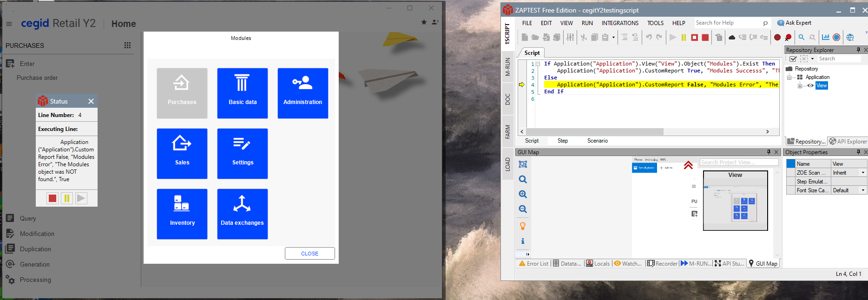
Task: Click zoom-out magnifier in GUI Map panel
Action: 523,209
